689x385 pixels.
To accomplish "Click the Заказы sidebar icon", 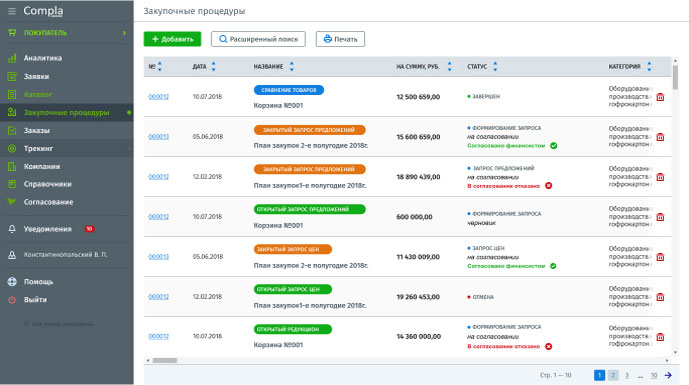I will [x=12, y=131].
